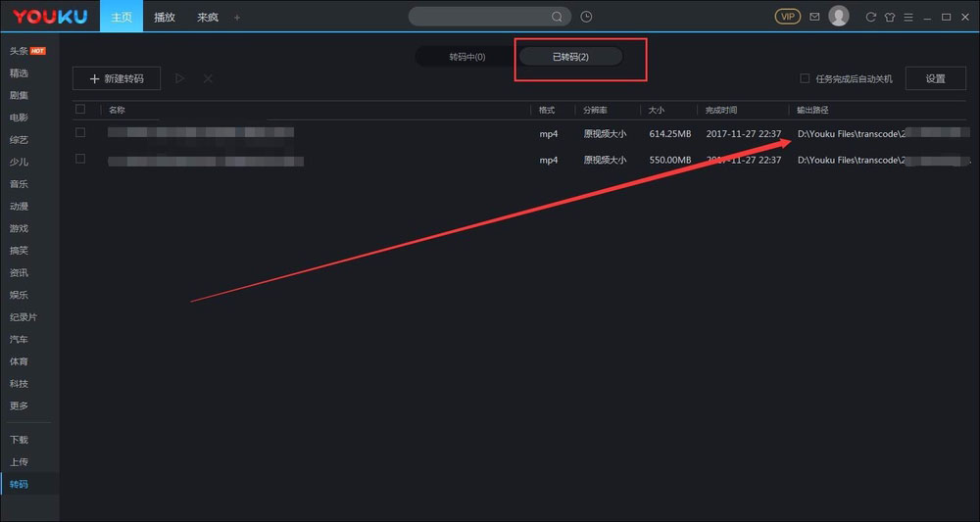
Task: Click output path of the 614.25MB row
Action: click(x=884, y=133)
